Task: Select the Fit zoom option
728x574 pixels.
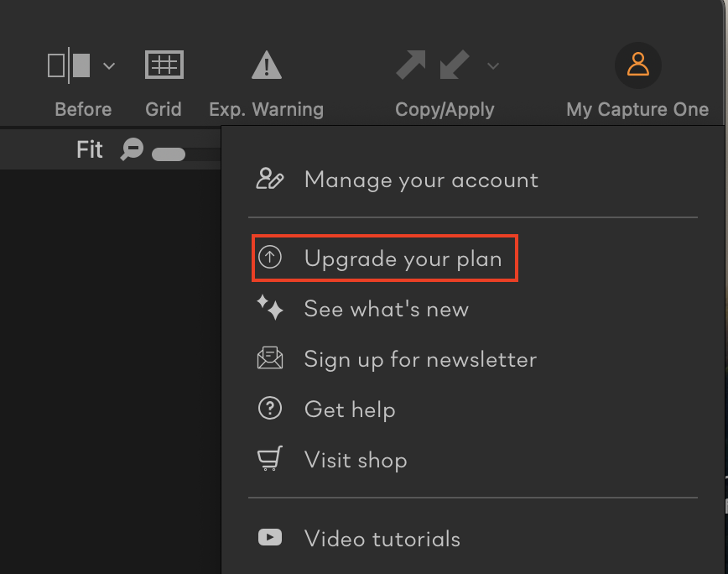Action: 90,149
